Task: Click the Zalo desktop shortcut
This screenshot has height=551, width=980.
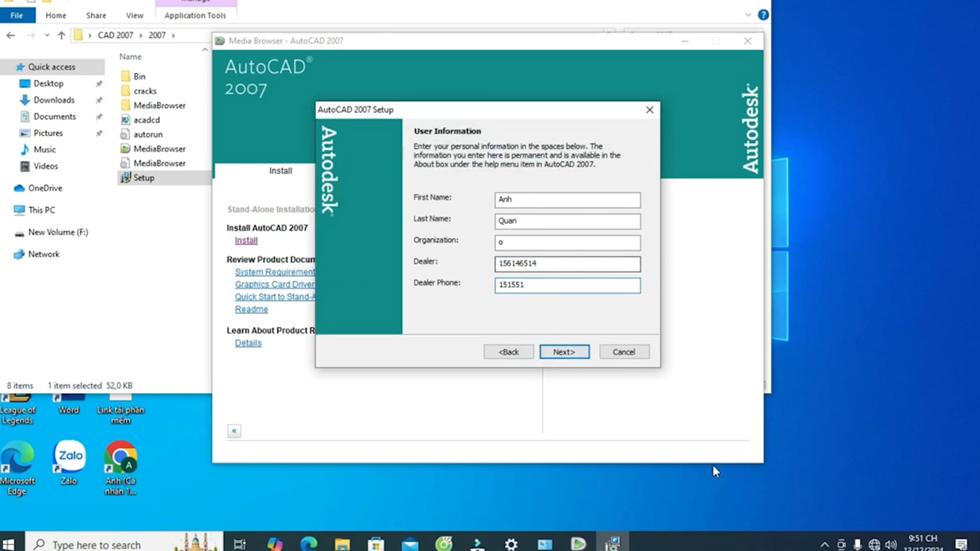Action: pos(69,463)
